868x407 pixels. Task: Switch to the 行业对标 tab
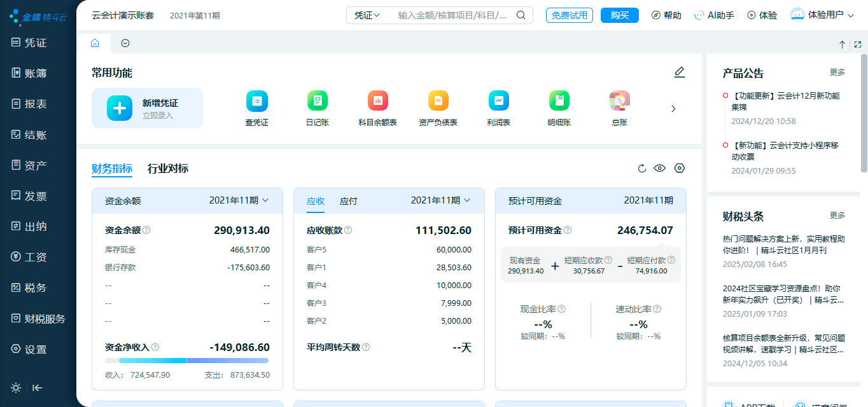pyautogui.click(x=168, y=169)
